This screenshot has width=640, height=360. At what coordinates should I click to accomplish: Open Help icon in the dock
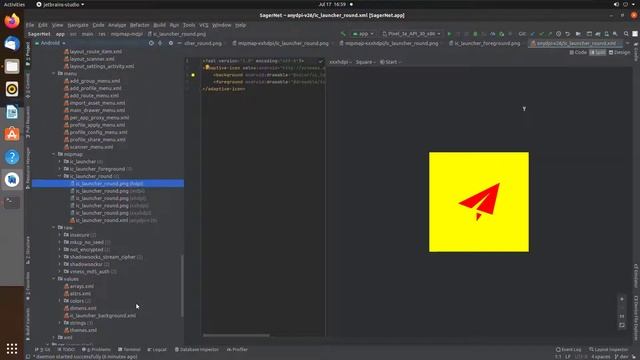click(12, 157)
